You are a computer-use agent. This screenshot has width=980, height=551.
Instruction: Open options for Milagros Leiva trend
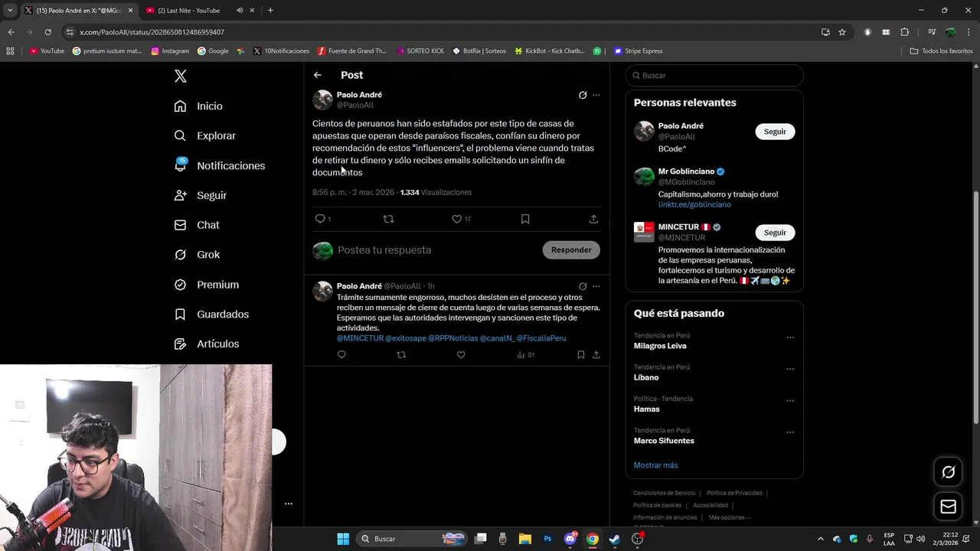point(790,337)
